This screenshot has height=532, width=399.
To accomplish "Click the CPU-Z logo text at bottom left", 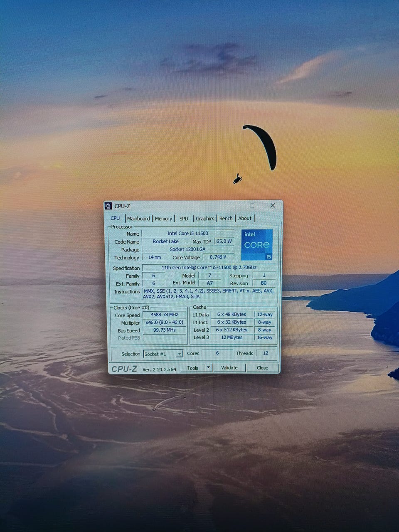I will click(x=124, y=369).
